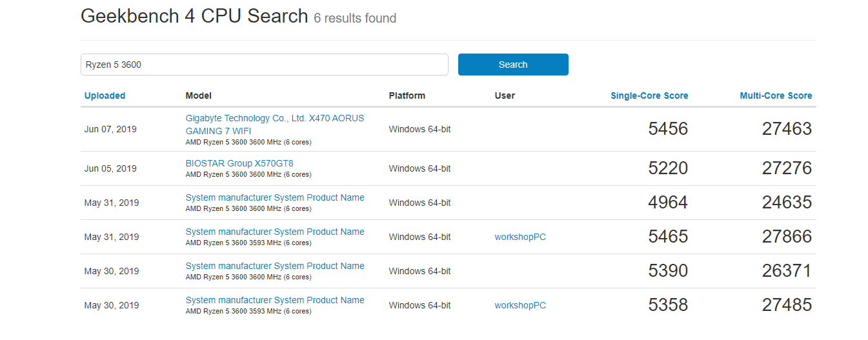This screenshot has width=868, height=340.
Task: Open Gigabyte X470 AORUS GAMING 7 WIFI result
Action: pos(275,125)
